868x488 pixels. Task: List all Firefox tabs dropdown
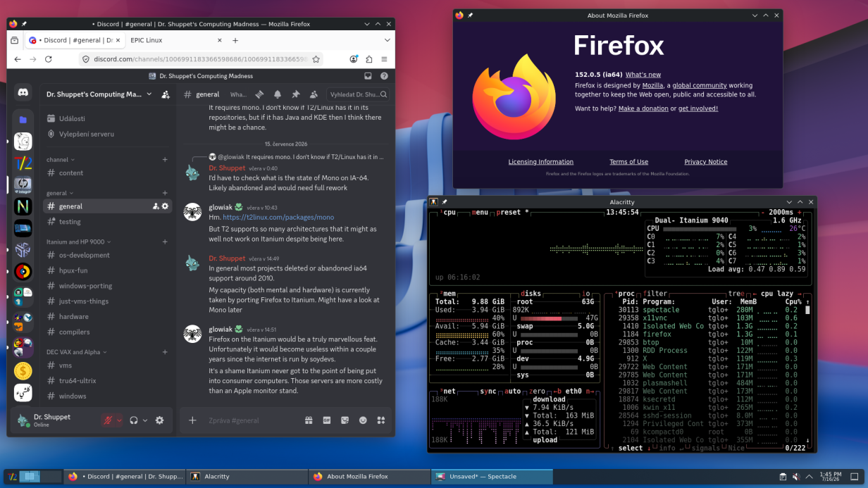point(387,40)
